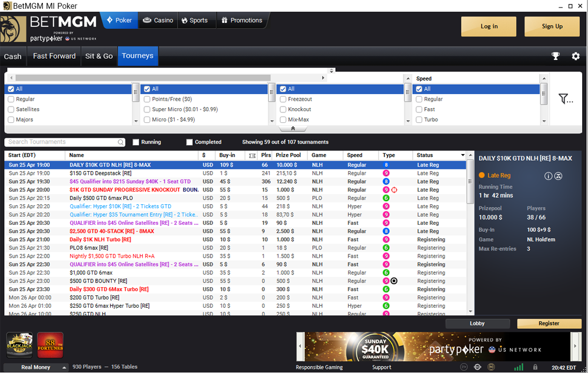Viewport: 588px width, 373px height.
Task: Click the Register button
Action: click(549, 324)
